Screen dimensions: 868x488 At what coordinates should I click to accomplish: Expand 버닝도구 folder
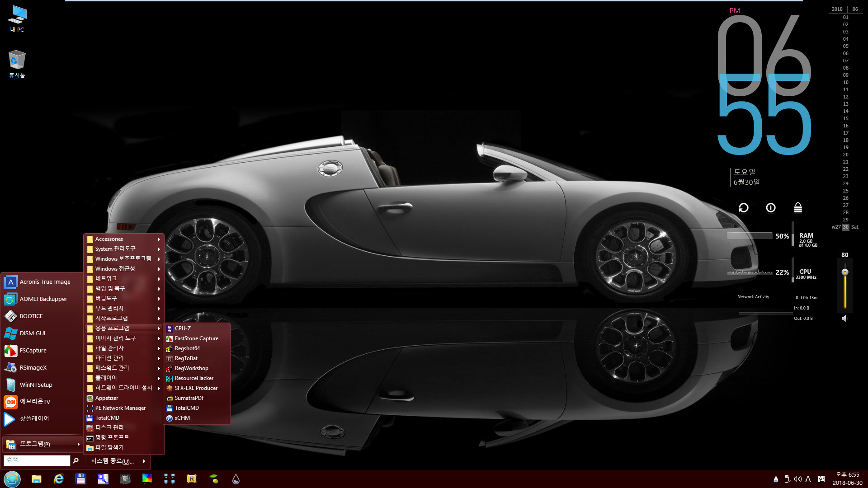point(124,299)
